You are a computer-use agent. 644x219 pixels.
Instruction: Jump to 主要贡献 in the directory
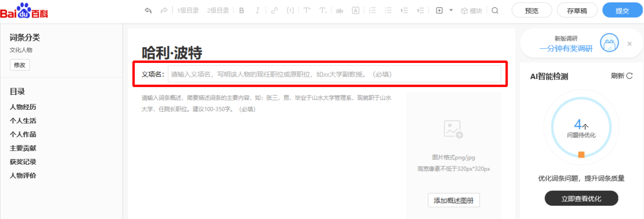pos(23,149)
